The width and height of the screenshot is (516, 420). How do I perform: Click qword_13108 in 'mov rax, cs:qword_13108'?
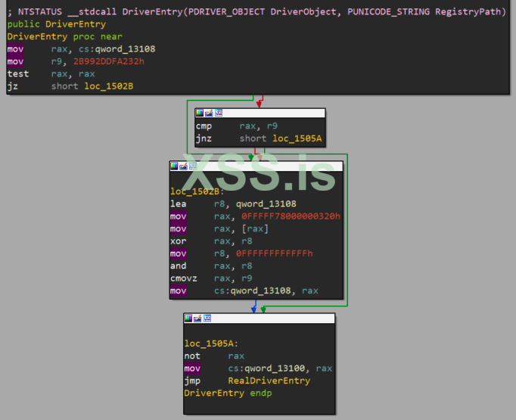tap(125, 49)
